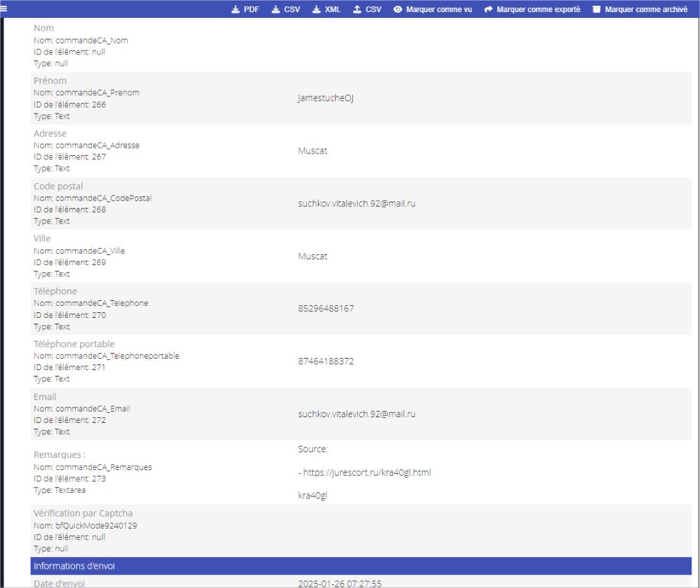Screen dimensions: 700x588
Task: Click the archive box icon
Action: [x=596, y=9]
